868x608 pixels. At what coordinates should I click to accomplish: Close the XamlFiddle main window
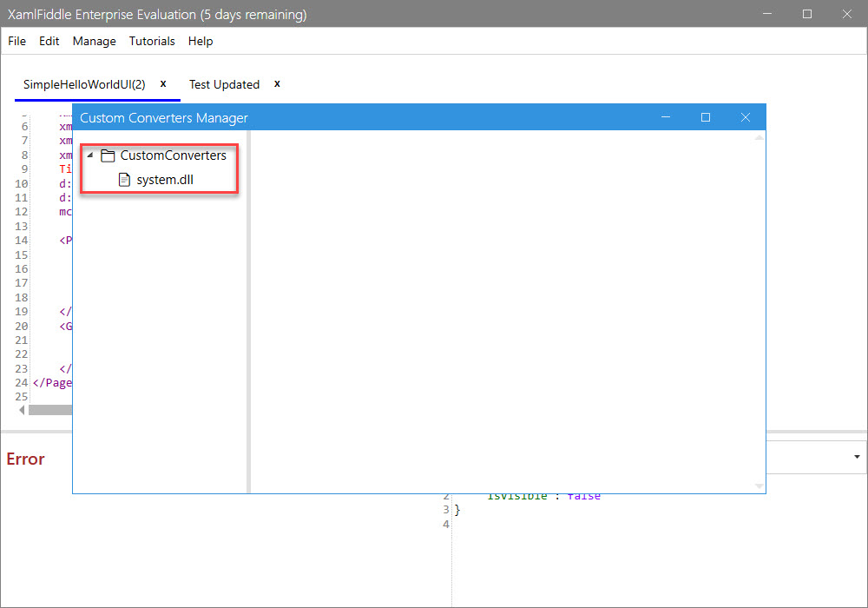point(847,14)
